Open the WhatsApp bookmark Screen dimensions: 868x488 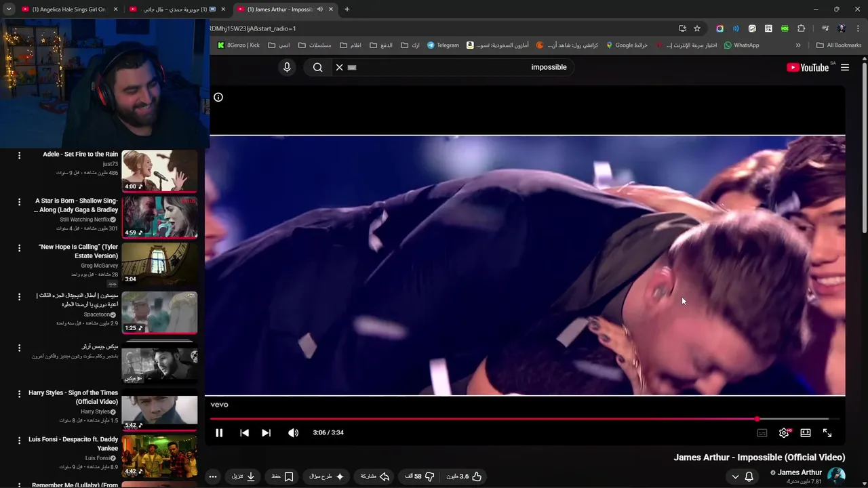pos(741,45)
